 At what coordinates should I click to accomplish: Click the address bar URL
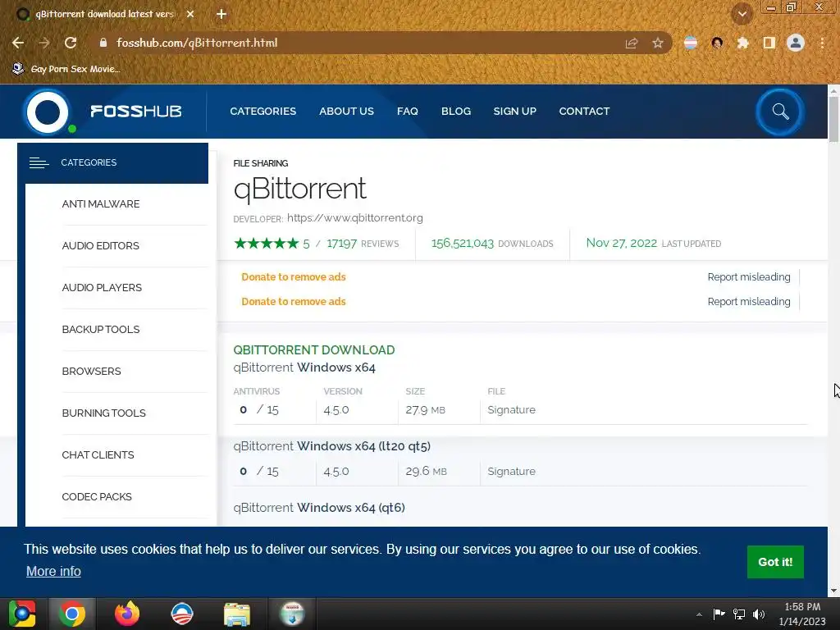197,43
